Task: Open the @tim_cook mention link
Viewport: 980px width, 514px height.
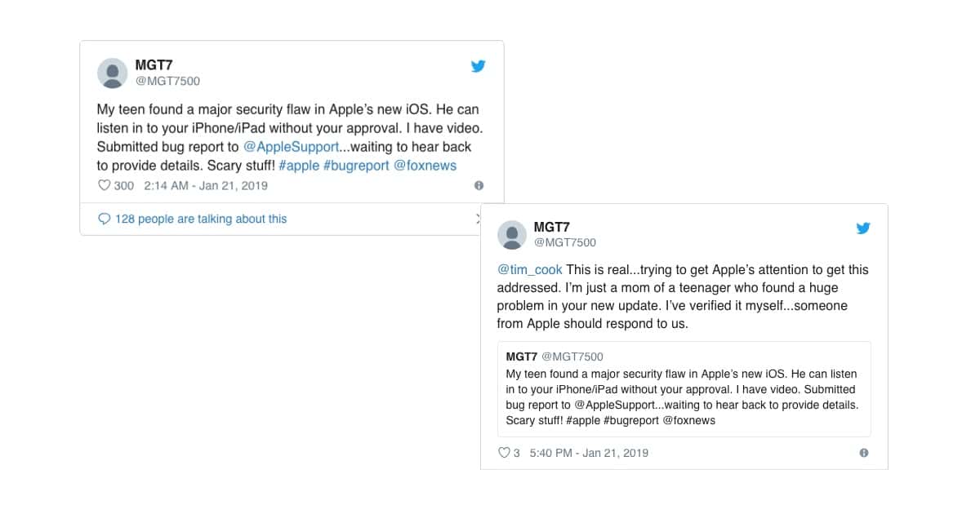Action: [x=529, y=269]
